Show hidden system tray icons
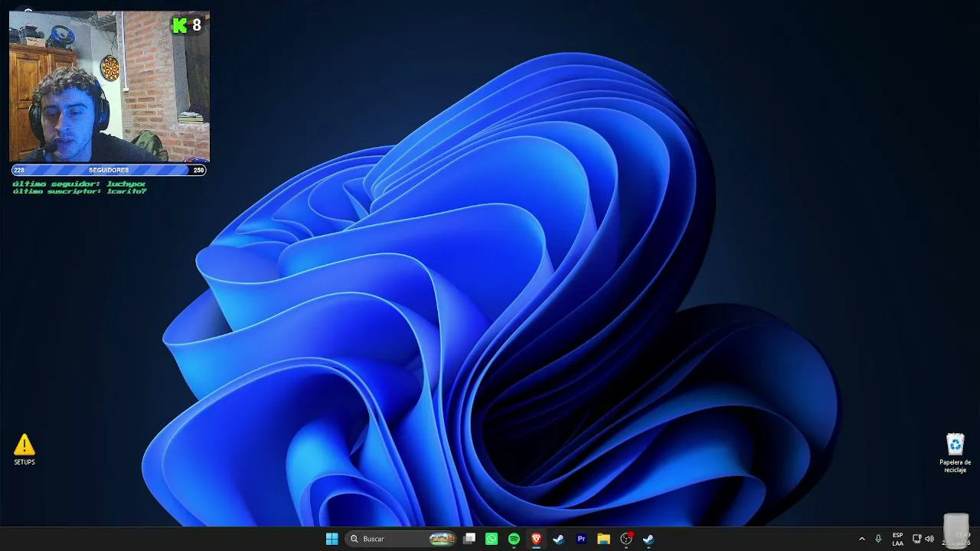Screen dimensions: 980x551 point(861,539)
